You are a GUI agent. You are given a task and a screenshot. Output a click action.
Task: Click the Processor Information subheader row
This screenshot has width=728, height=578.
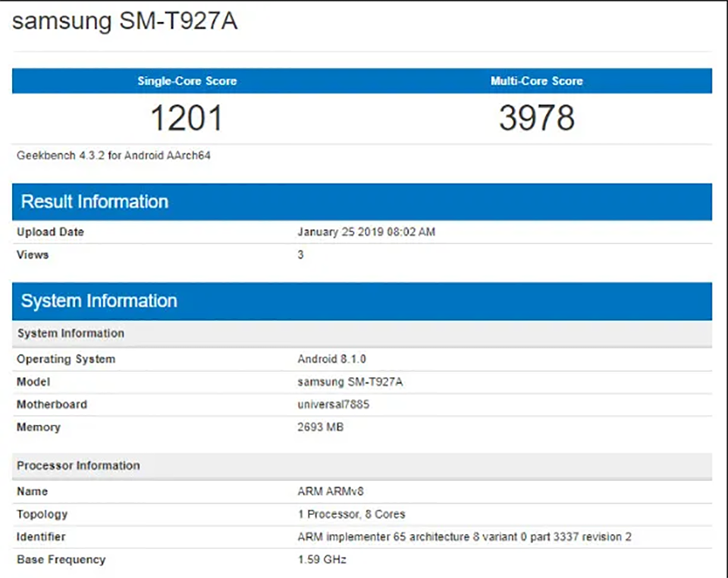pyautogui.click(x=362, y=466)
